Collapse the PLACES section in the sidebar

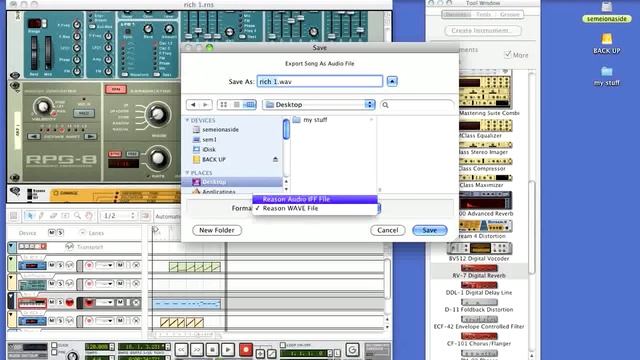187,173
